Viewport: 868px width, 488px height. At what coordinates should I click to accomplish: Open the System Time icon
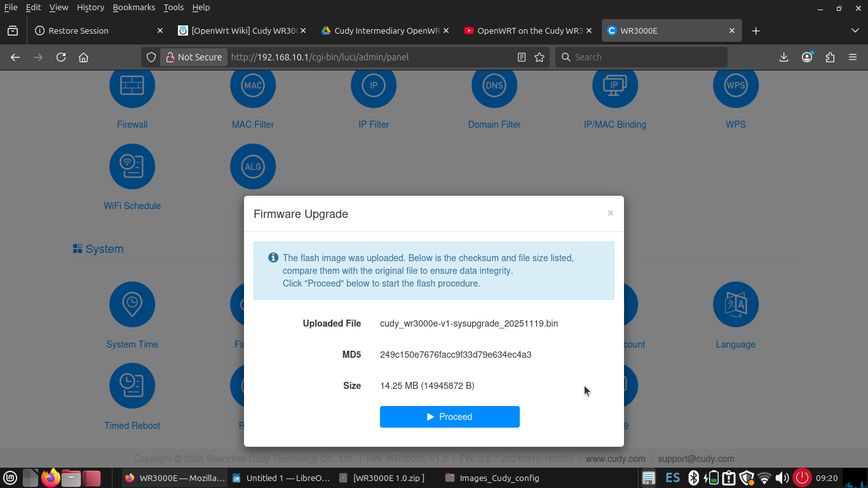point(132,304)
